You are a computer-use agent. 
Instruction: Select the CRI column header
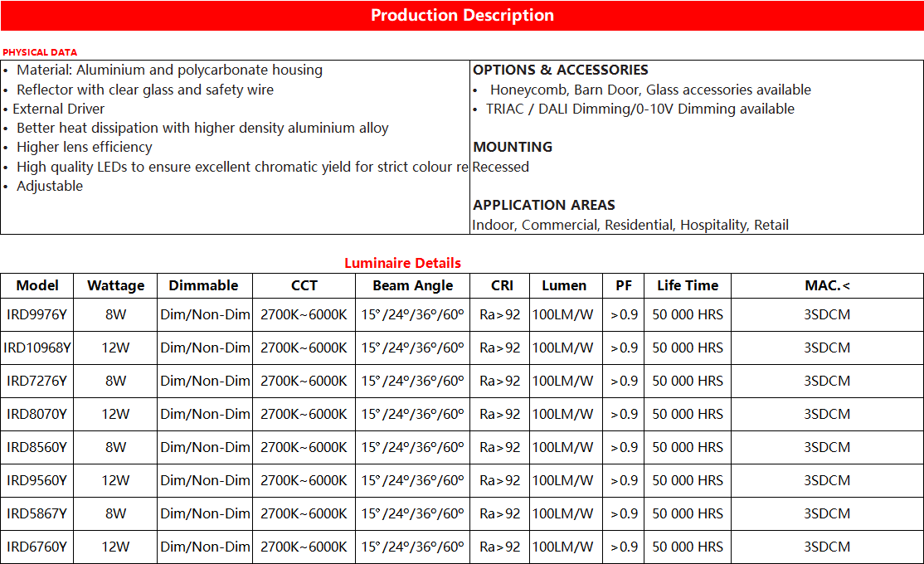tap(501, 285)
